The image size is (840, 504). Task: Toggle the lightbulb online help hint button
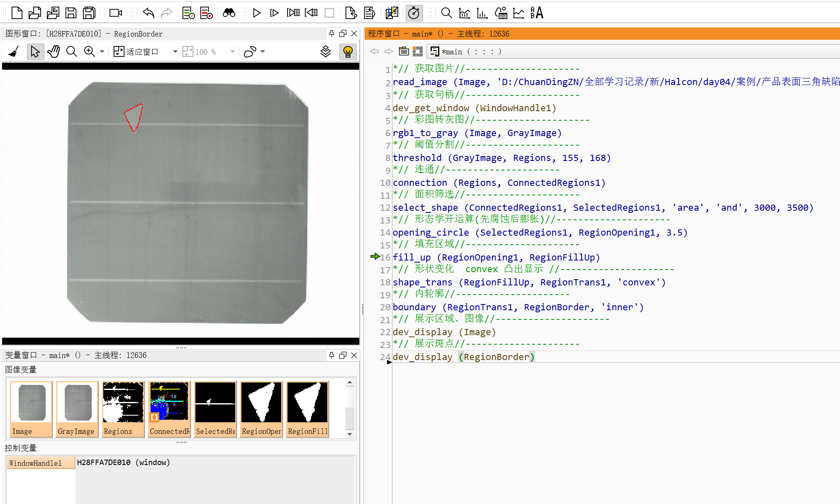point(348,51)
